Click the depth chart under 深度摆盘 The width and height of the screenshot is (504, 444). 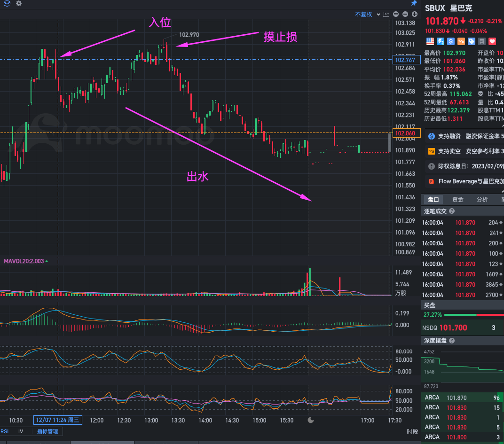pos(462,368)
